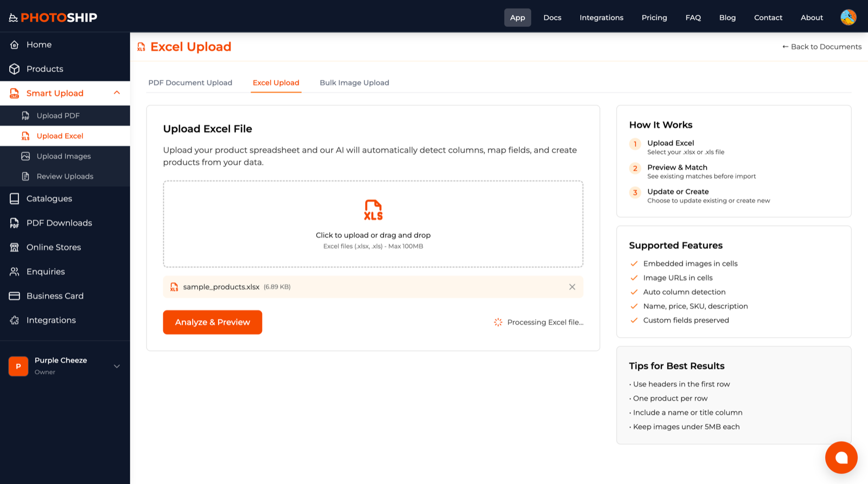Click the Enquiries people icon
868x484 pixels.
[15, 272]
